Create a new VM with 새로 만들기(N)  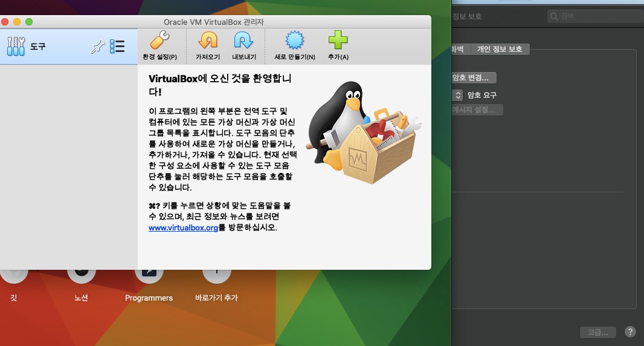point(295,45)
